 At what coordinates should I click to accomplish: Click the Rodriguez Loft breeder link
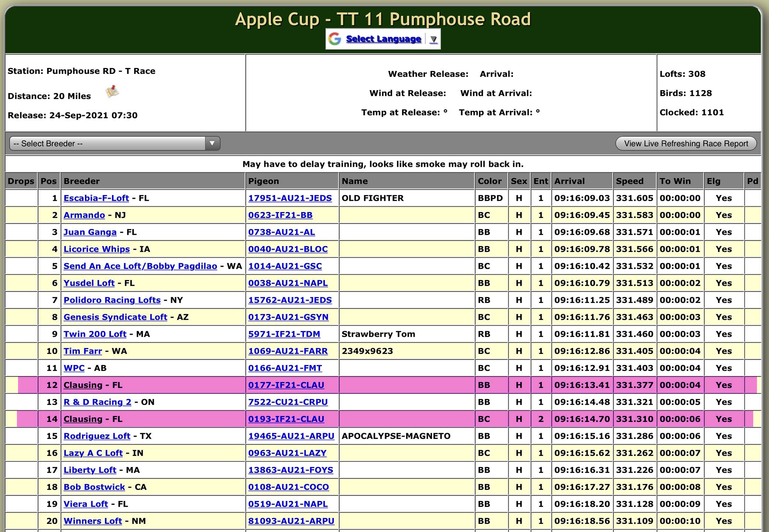click(97, 436)
